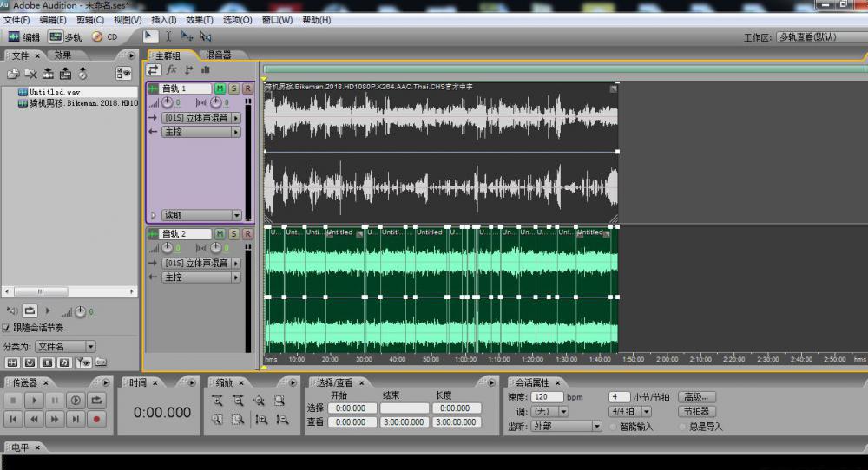Click 高级... button in session properties

pyautogui.click(x=696, y=397)
